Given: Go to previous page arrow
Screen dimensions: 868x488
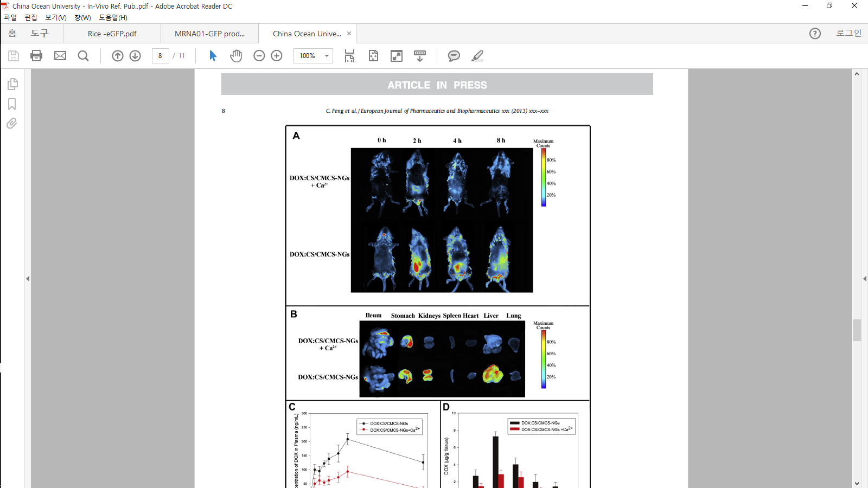Looking at the screenshot, I should (118, 56).
